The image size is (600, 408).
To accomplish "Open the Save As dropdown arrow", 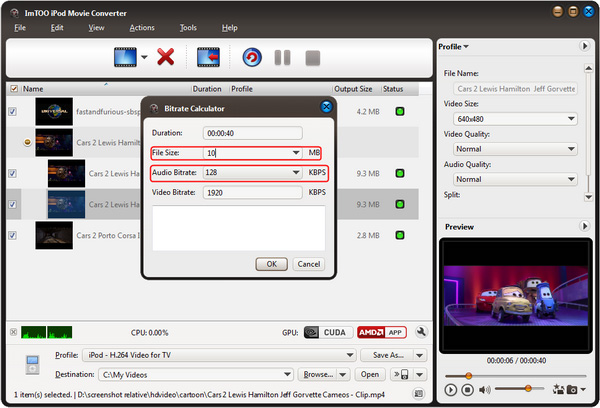I will tap(420, 355).
